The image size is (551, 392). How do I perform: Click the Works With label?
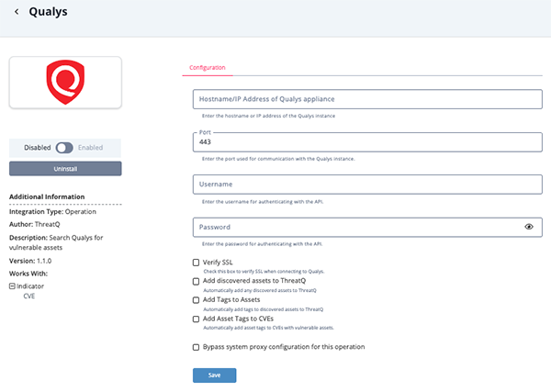coord(28,274)
